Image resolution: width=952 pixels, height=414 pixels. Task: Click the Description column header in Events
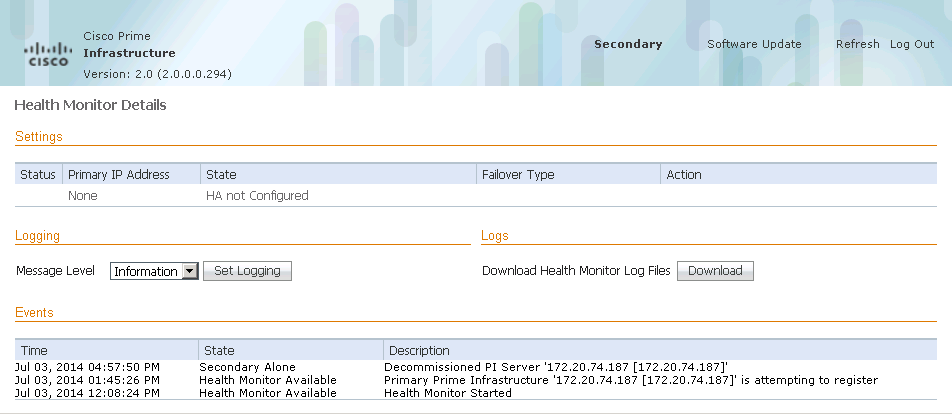coord(419,351)
